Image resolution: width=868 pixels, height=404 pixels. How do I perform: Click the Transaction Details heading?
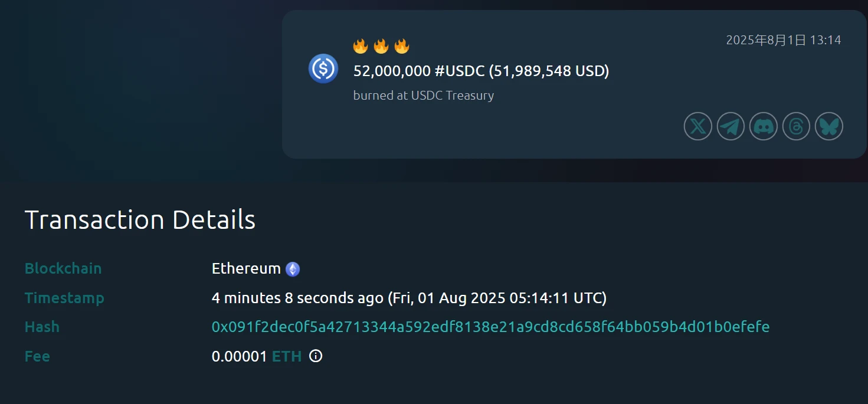click(x=140, y=219)
